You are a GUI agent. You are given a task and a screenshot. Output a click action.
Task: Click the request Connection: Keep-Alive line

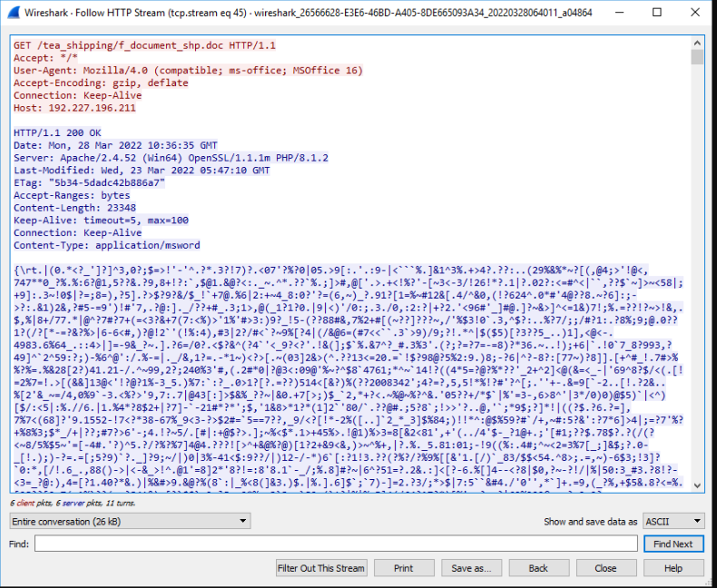(x=77, y=95)
